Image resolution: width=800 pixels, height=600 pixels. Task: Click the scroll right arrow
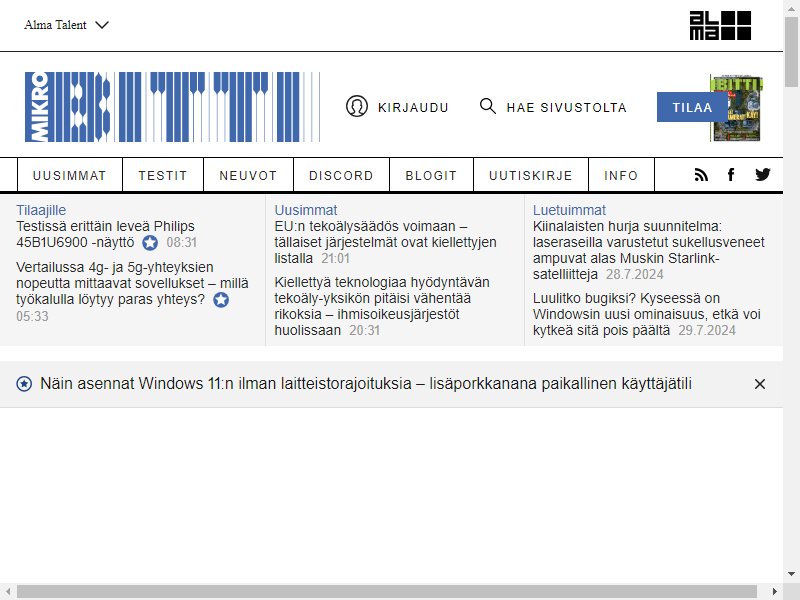point(774,592)
